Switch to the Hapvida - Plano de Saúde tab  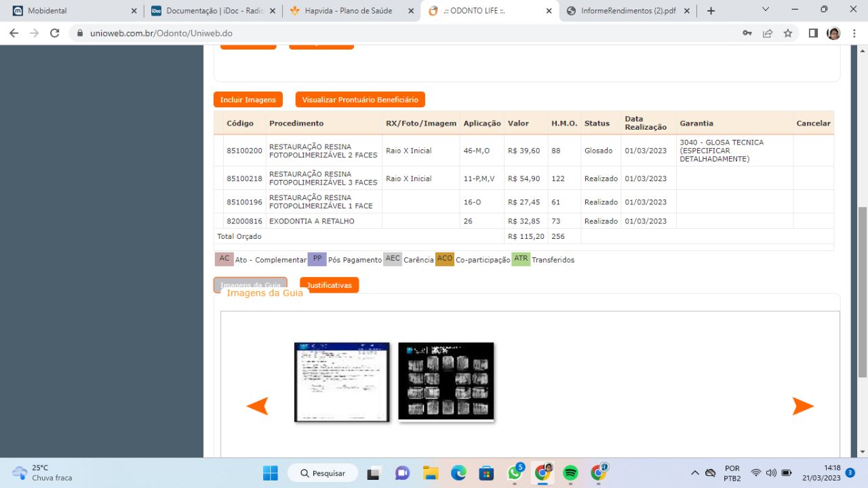(348, 11)
